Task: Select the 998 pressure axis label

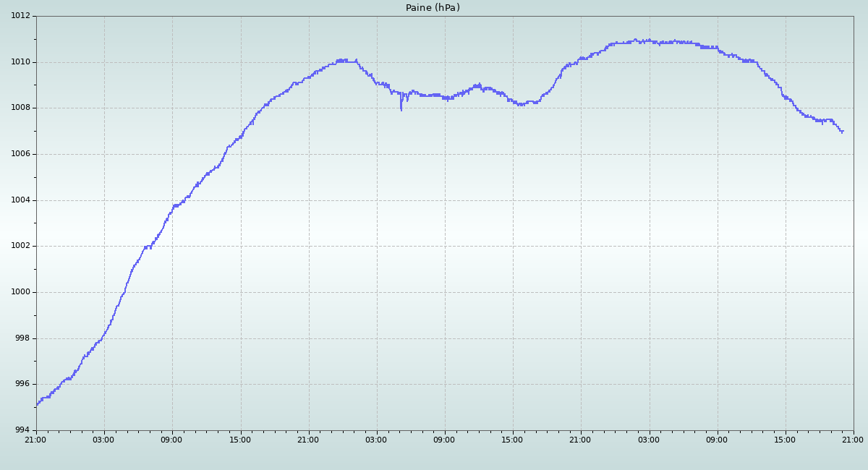Action: point(22,338)
